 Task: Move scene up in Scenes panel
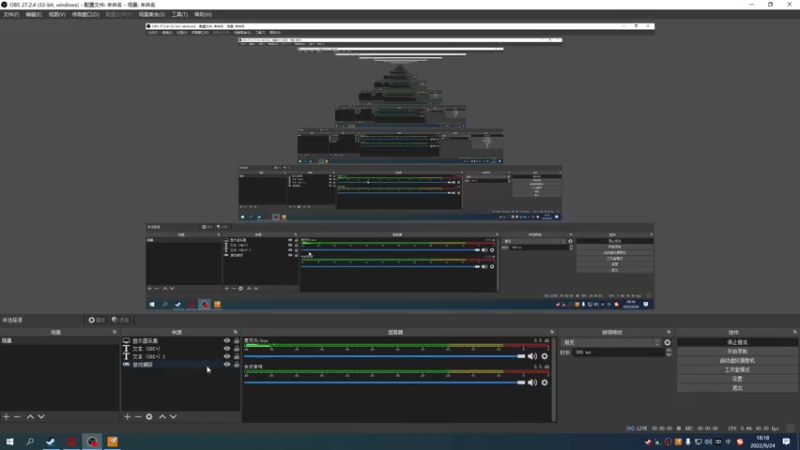[30, 417]
